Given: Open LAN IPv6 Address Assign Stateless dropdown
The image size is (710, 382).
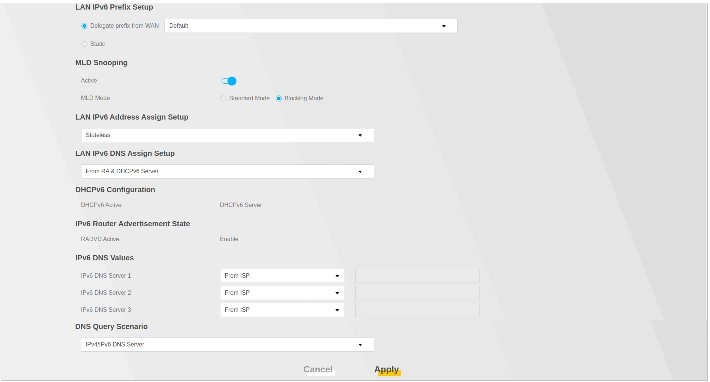Looking at the screenshot, I should (x=227, y=135).
